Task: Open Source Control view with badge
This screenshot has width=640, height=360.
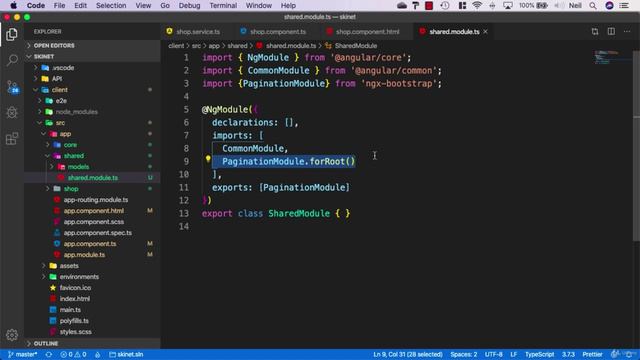Action: point(12,87)
